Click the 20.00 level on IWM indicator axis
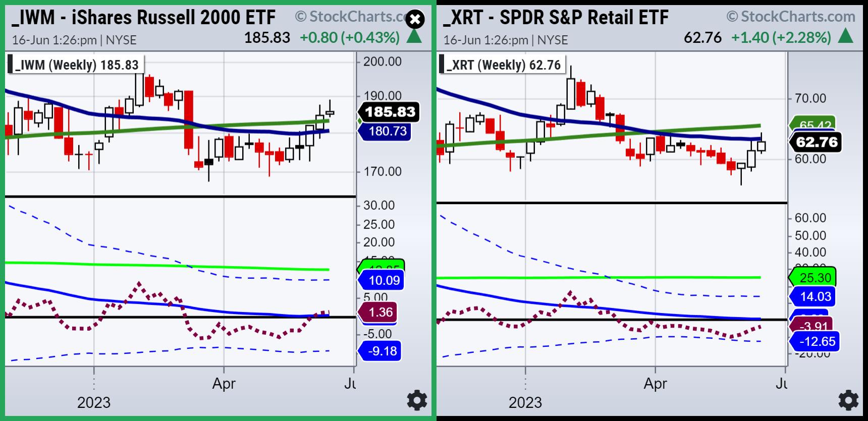 (379, 242)
